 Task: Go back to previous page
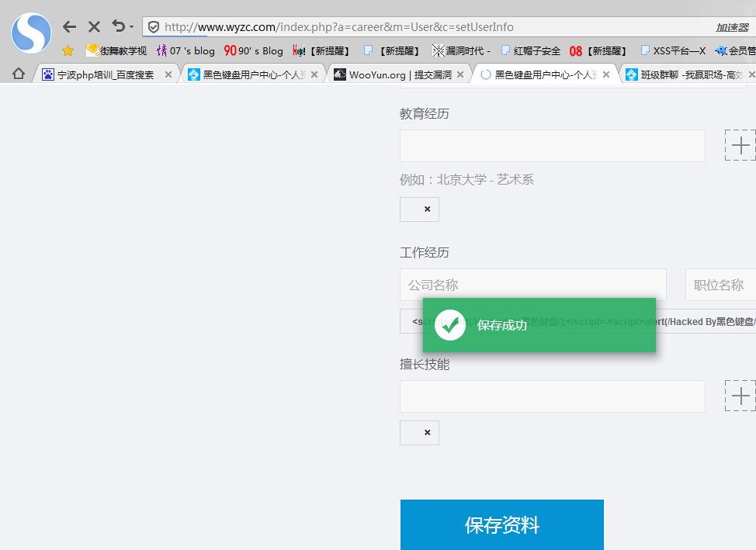coord(69,27)
